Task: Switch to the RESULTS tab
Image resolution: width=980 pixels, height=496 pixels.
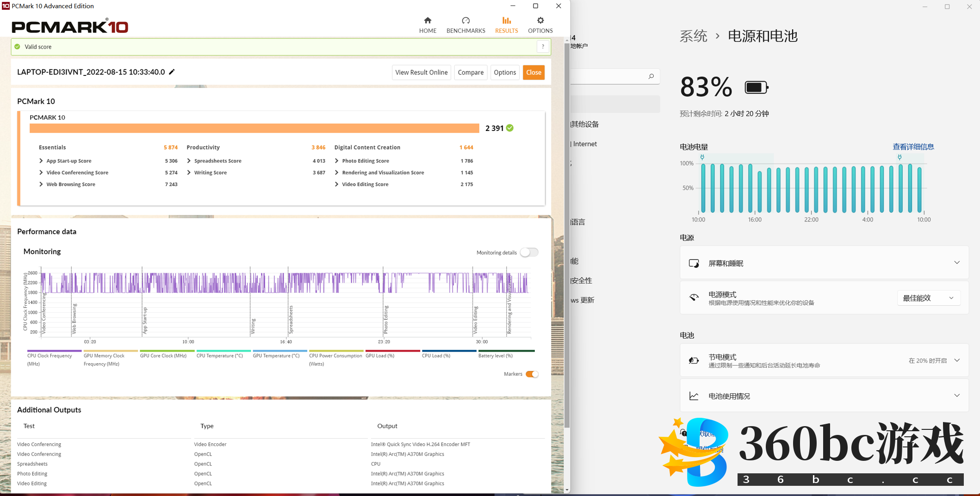Action: (506, 25)
